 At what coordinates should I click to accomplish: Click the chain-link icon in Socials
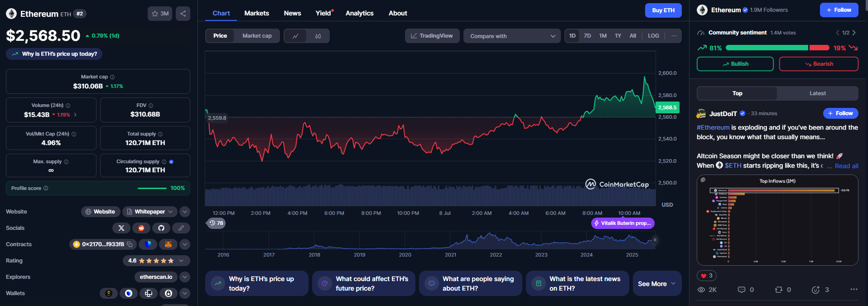click(181, 228)
